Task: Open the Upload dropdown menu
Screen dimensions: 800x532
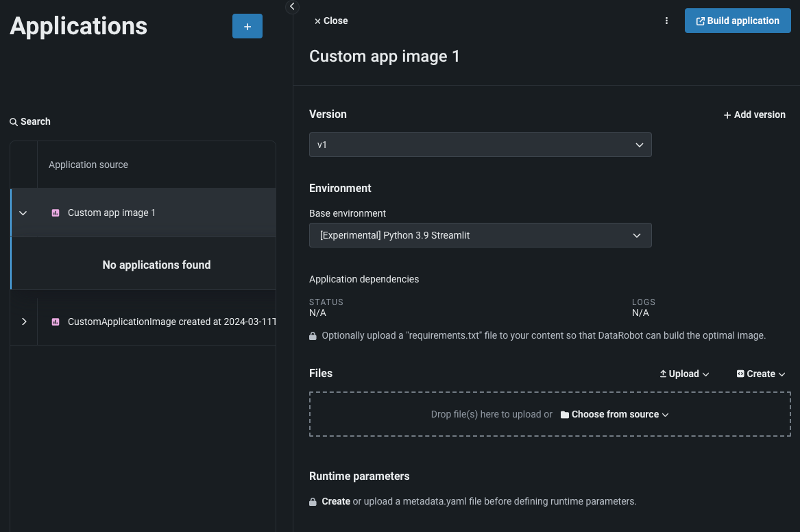Action: pyautogui.click(x=684, y=374)
